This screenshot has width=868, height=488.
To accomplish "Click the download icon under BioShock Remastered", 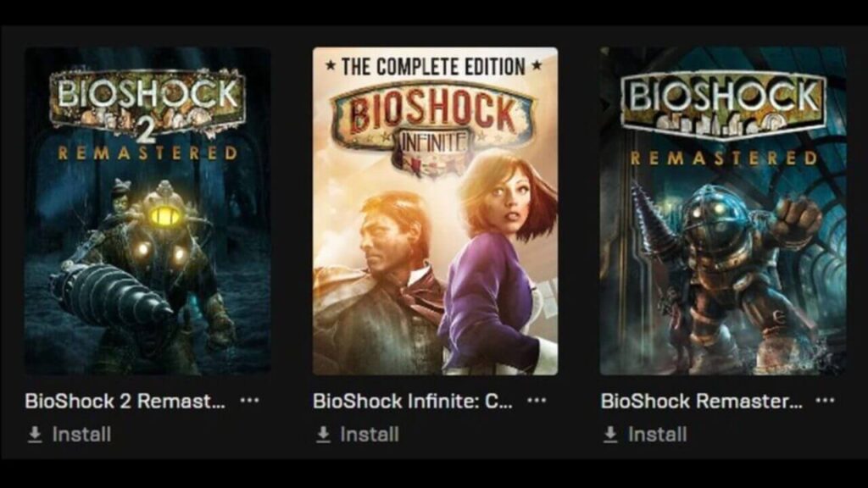I will coord(610,435).
